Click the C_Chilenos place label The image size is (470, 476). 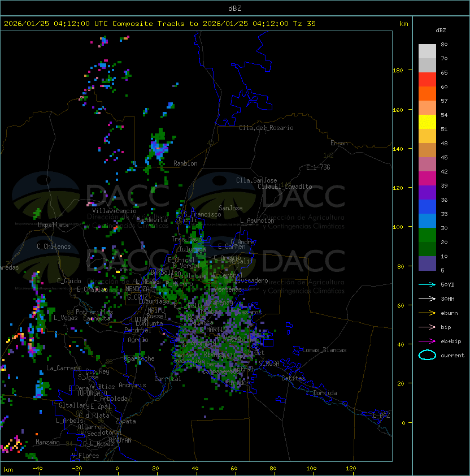[x=54, y=246]
